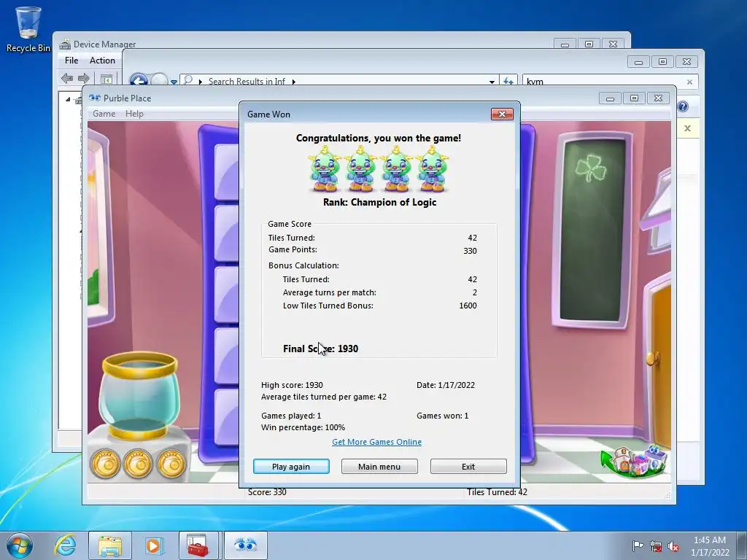Click the Games won: 1 text
Image resolution: width=747 pixels, height=560 pixels.
pyautogui.click(x=443, y=416)
